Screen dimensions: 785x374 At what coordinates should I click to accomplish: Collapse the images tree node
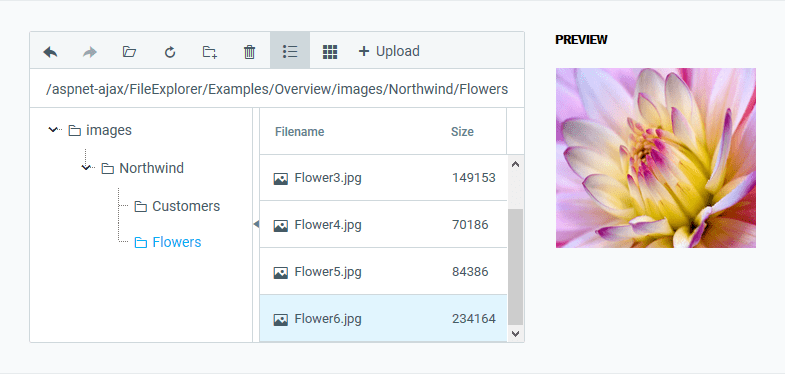[x=53, y=130]
